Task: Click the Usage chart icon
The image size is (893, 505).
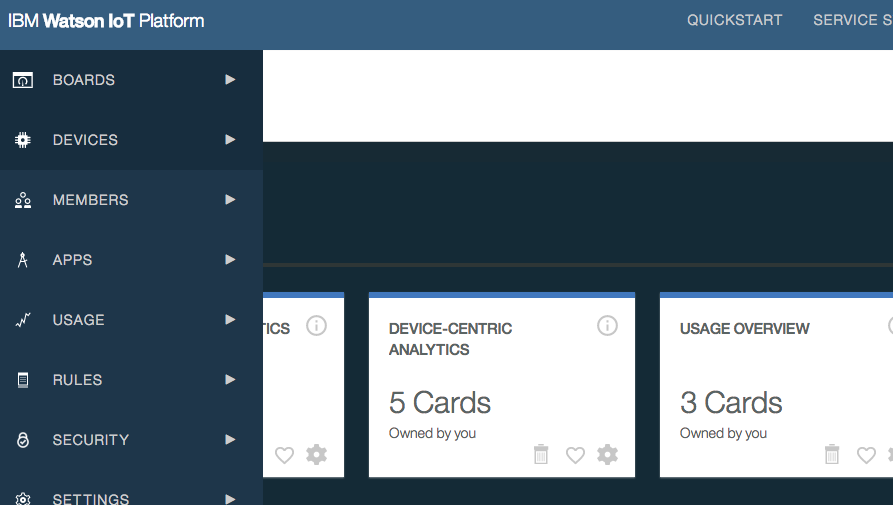Action: (x=23, y=320)
